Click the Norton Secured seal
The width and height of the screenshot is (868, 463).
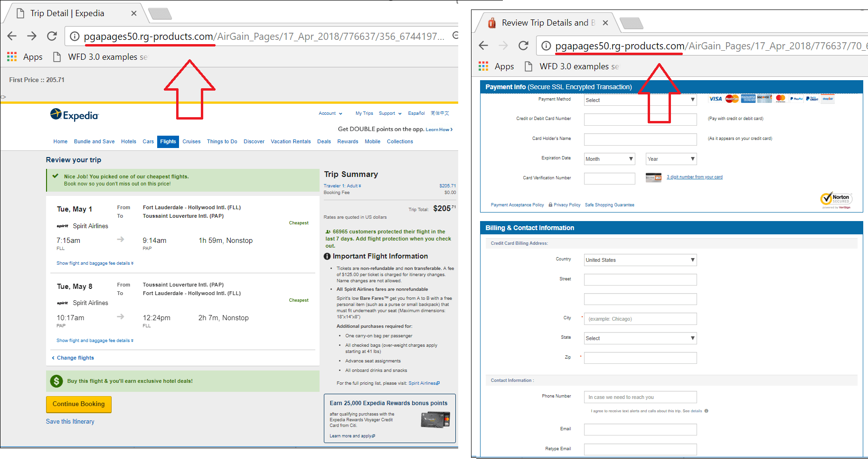click(x=837, y=200)
